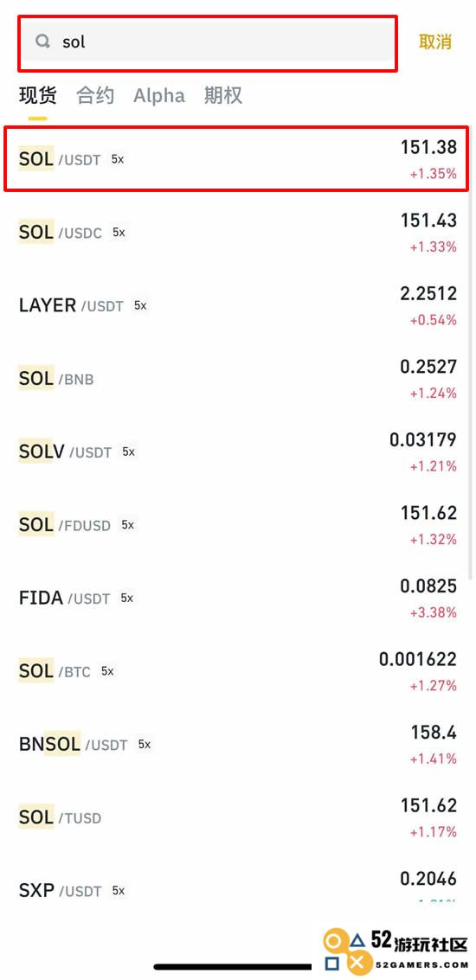Viewport: 476px width, 980px height.
Task: Select the SOL/TUSD pair
Action: click(238, 817)
